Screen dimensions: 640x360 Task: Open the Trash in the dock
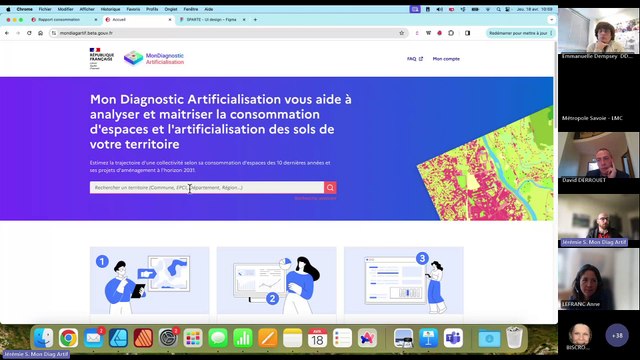pyautogui.click(x=514, y=338)
